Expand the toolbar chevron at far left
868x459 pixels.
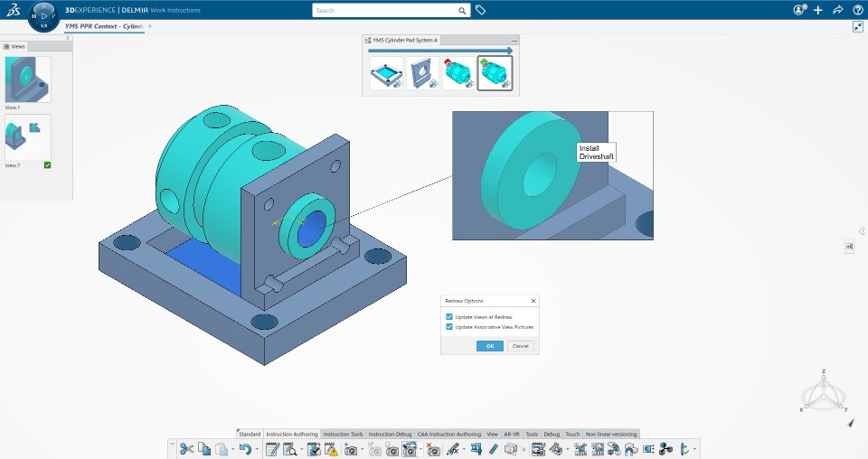tap(172, 444)
